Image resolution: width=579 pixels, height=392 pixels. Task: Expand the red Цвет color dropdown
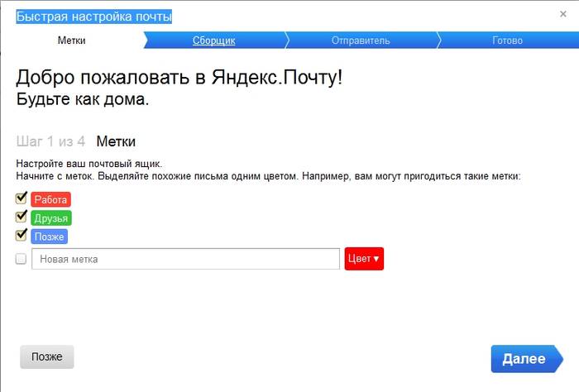(364, 259)
